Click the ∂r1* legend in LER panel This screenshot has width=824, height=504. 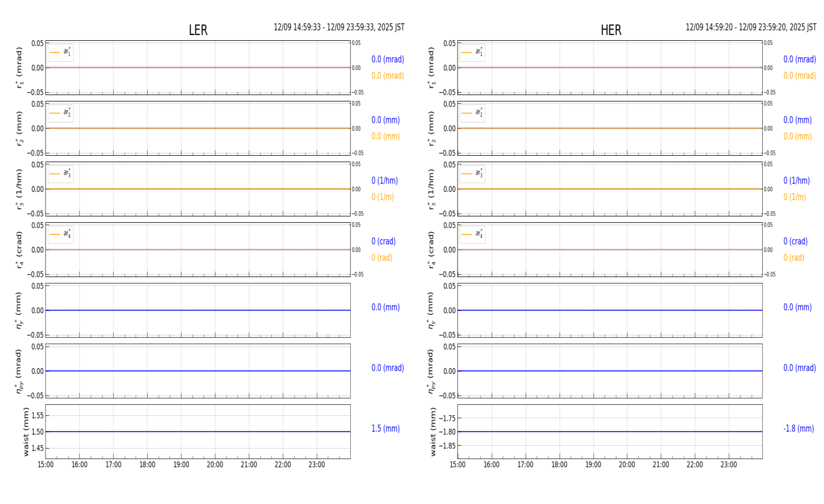(x=61, y=52)
